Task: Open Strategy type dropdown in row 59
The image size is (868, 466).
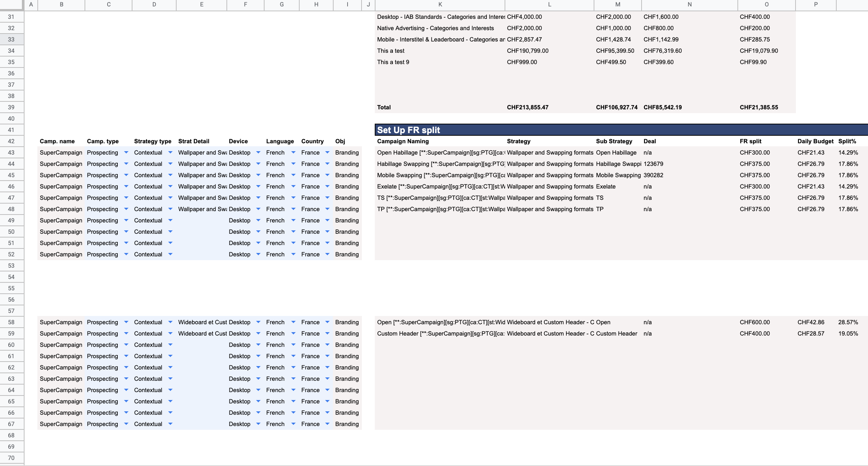Action: click(170, 334)
